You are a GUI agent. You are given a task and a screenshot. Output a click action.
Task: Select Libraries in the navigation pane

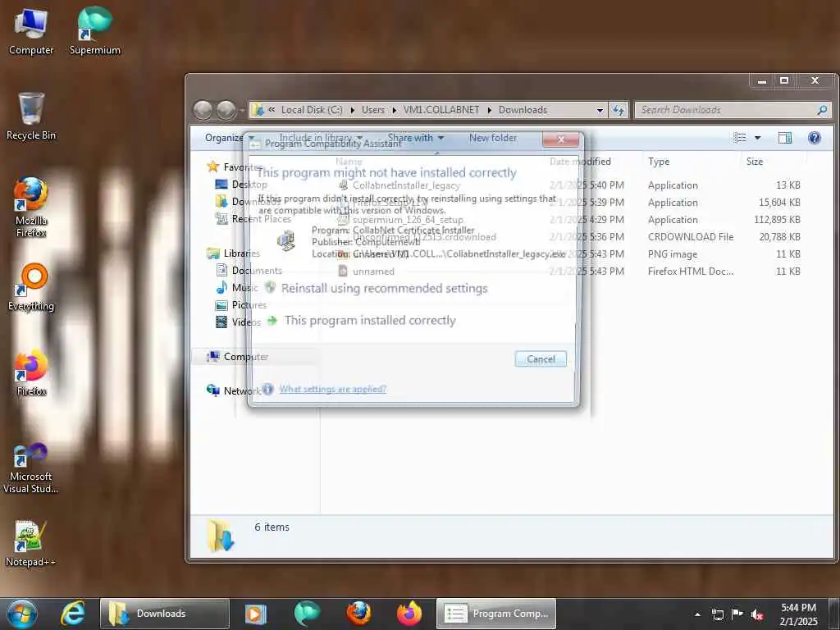[234, 253]
